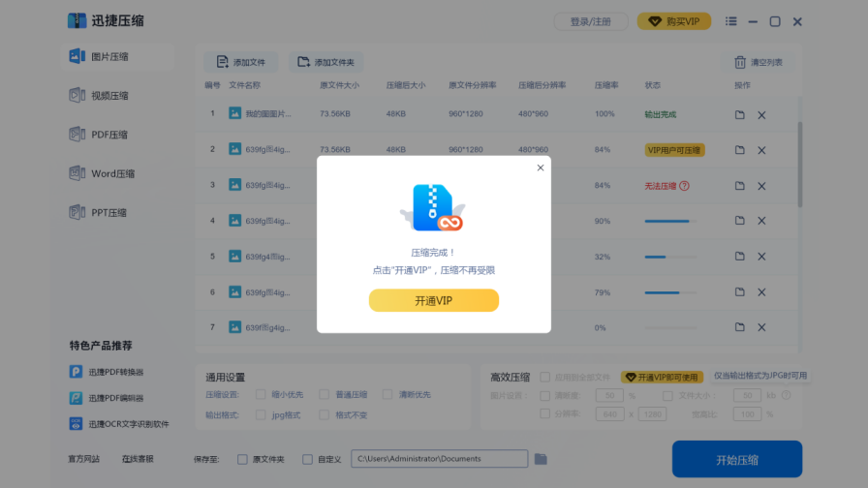Open folder for row 1 output file
Screen dimensions: 868x488
click(x=739, y=114)
